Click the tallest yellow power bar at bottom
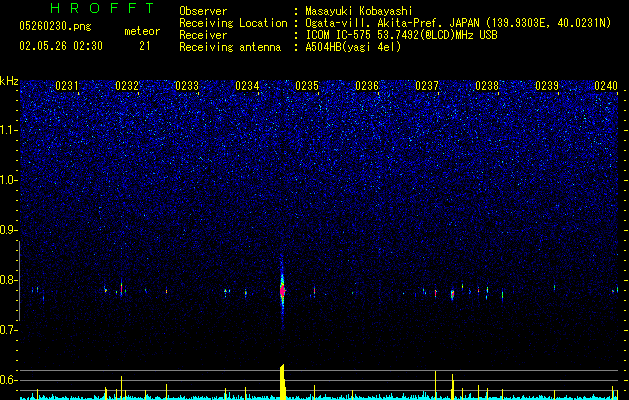Viewport: 629px width, 400px height. 282,382
